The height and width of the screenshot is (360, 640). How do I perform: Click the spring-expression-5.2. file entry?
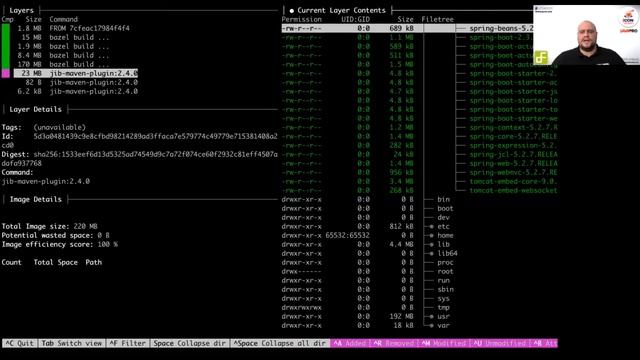pos(513,145)
